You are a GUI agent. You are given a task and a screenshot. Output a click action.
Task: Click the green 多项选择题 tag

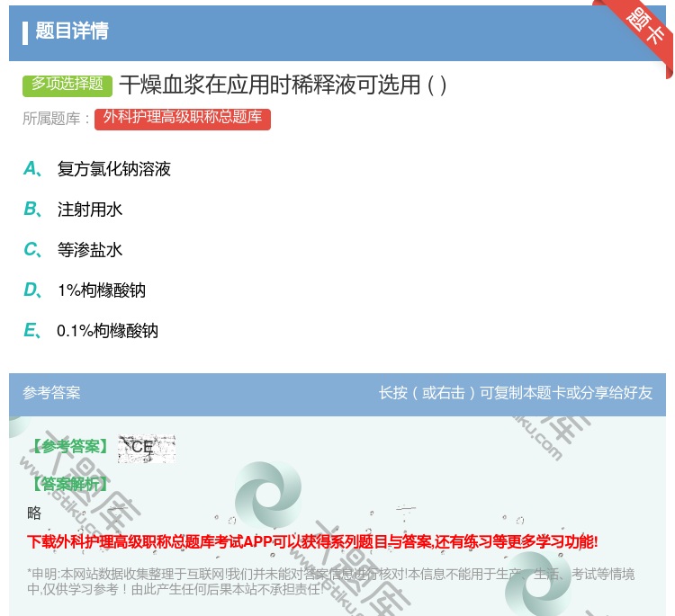point(67,85)
